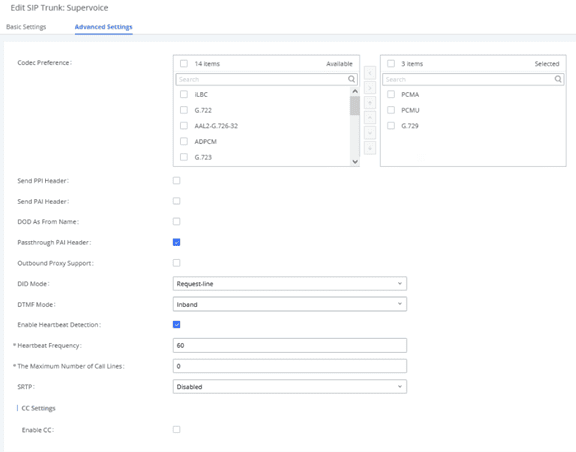The image size is (576, 452).
Task: Enable the Send PPI Header option
Action: coord(176,180)
